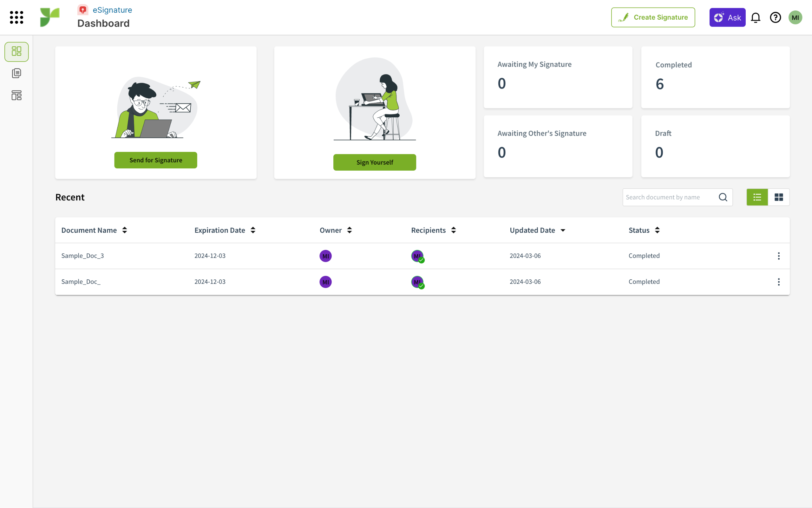812x508 pixels.
Task: Click the Sign Yourself button
Action: point(374,162)
